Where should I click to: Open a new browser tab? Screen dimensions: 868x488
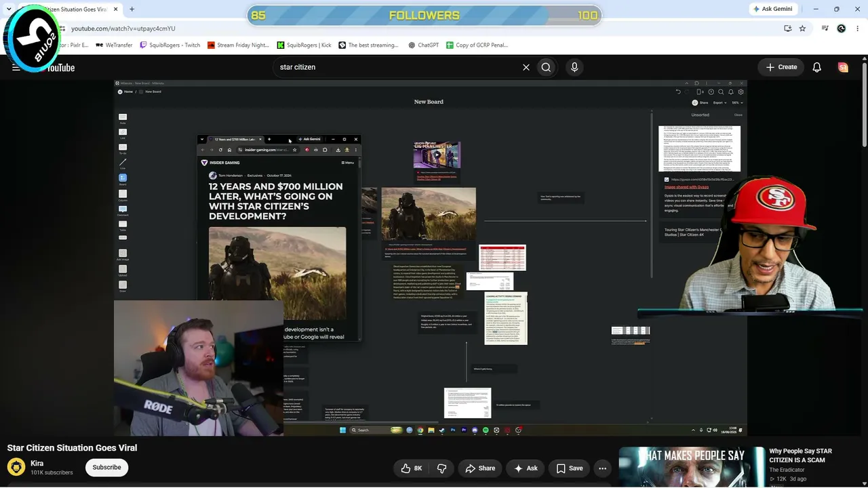pyautogui.click(x=132, y=9)
